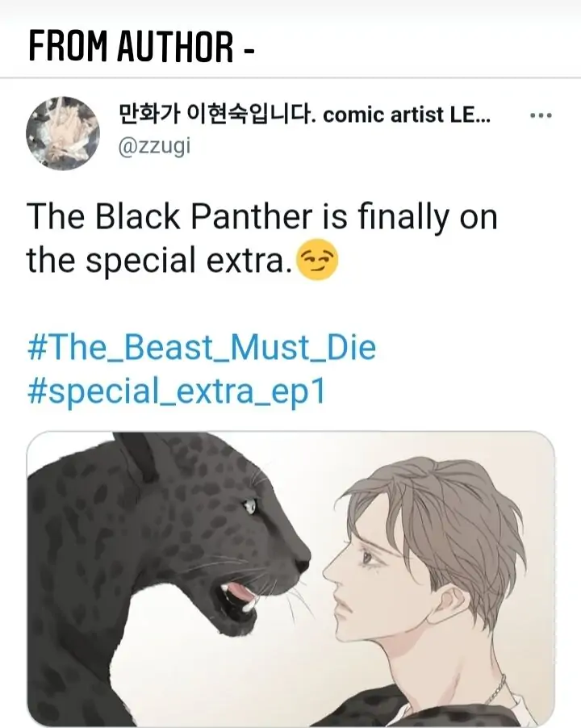Screen dimensions: 581x728
Task: Select the 'FROM AUTHOR -' heading
Action: pos(141,46)
